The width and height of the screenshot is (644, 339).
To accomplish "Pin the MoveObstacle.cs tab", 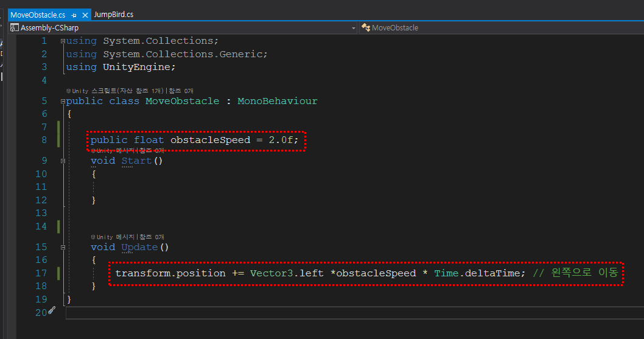I will (74, 15).
